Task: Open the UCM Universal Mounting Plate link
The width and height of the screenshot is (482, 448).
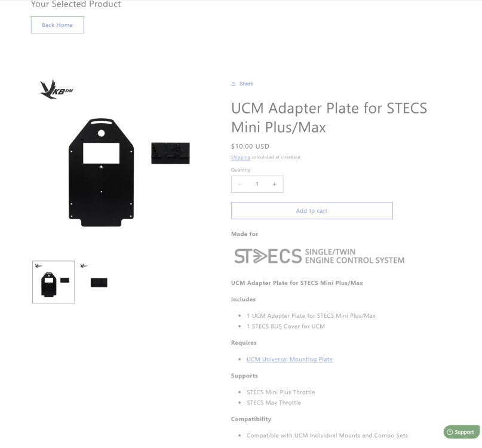Action: [289, 359]
